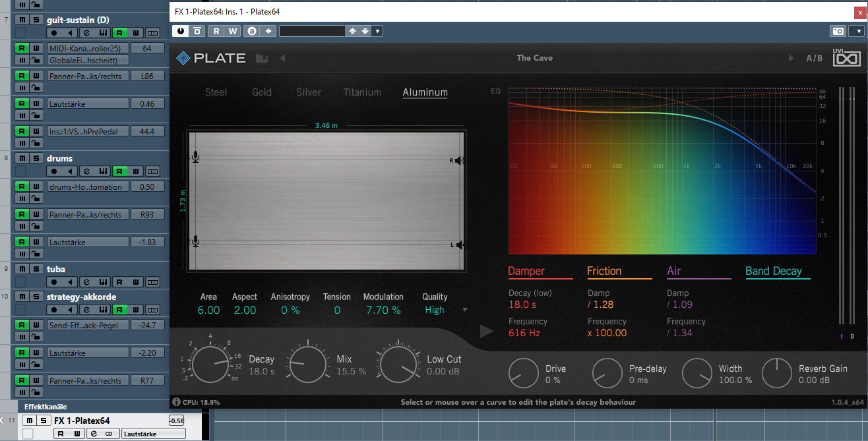Open the drums-Ho...tomation parameter selector
868x441 pixels.
(88, 187)
